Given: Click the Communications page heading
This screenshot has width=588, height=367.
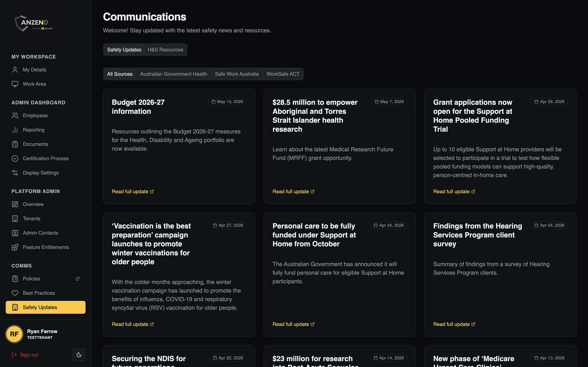Looking at the screenshot, I should click(x=145, y=17).
